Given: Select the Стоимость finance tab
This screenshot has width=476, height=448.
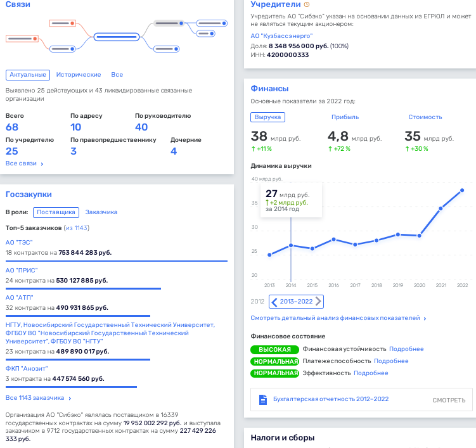Looking at the screenshot, I should click(425, 117).
